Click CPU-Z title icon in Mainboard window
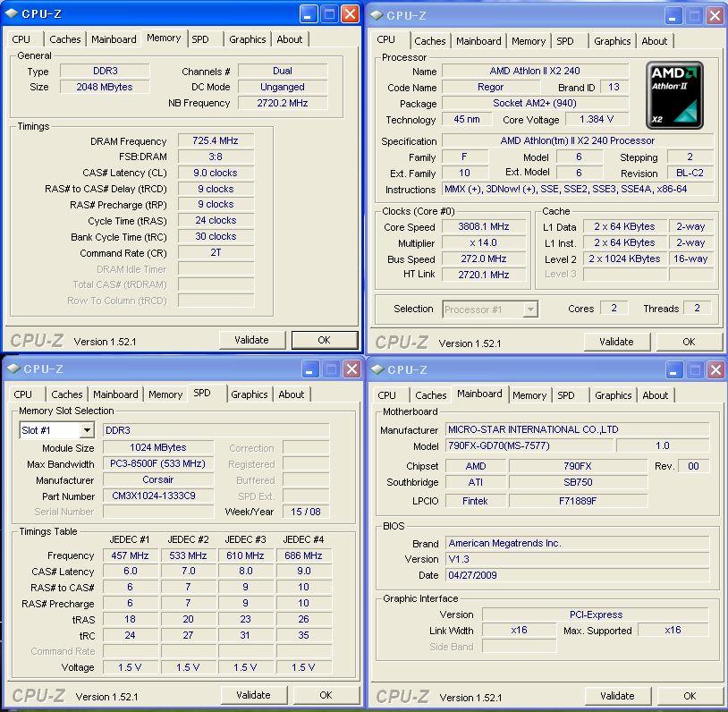 click(377, 369)
